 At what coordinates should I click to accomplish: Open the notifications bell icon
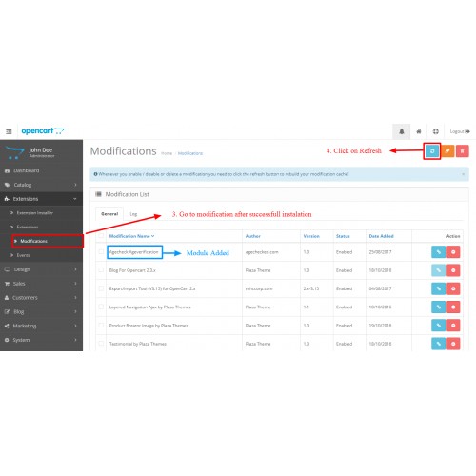point(402,131)
